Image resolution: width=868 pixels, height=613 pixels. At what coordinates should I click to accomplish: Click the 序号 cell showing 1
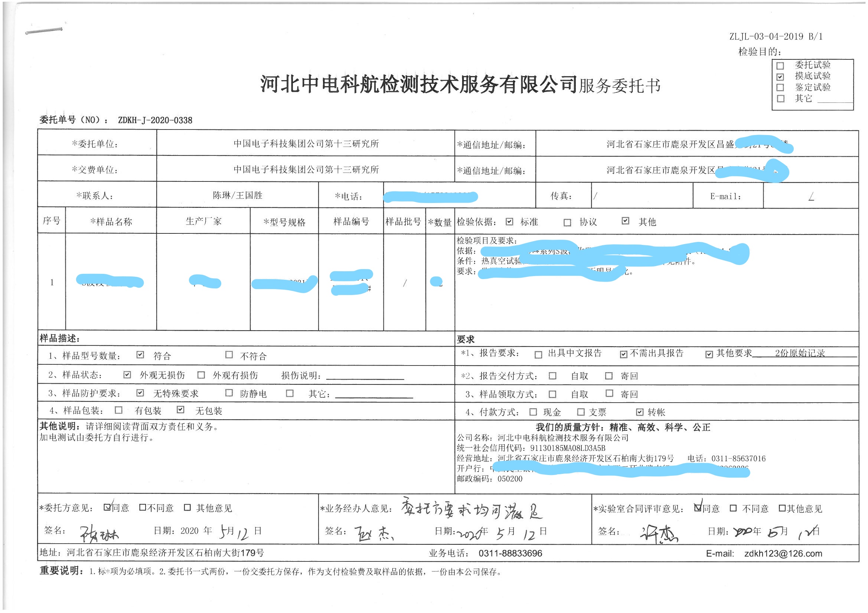52,282
